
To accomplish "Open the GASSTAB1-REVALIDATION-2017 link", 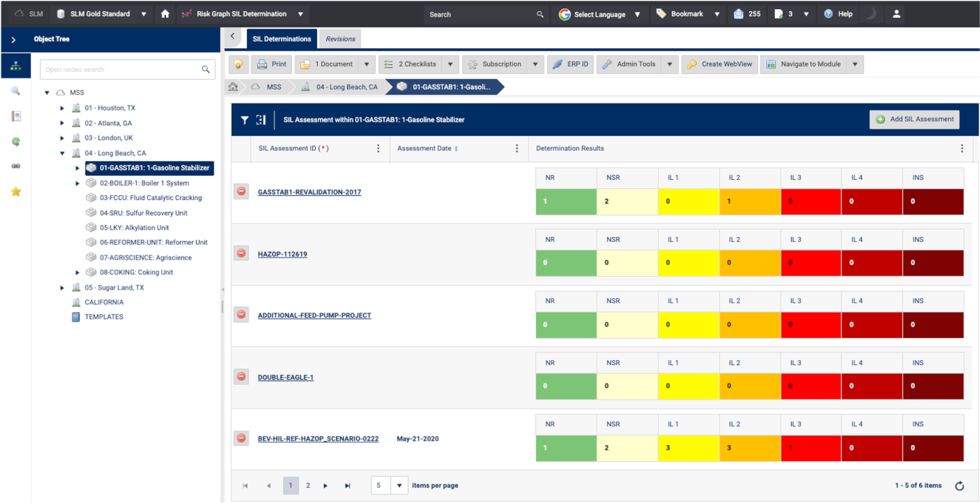I will tap(309, 192).
